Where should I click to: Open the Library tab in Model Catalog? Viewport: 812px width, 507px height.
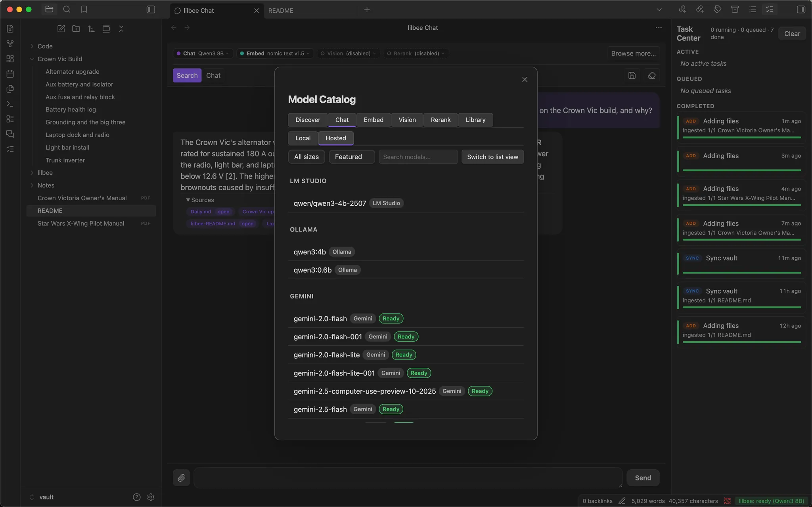click(475, 120)
